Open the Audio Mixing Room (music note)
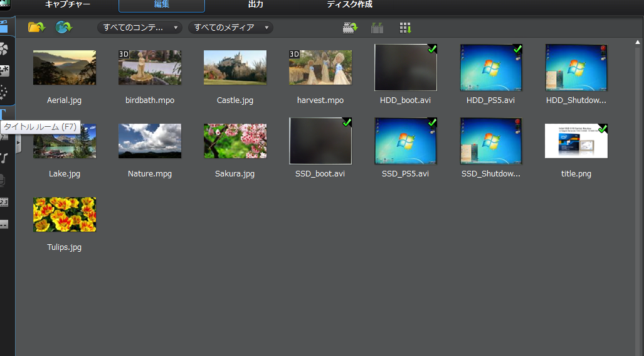The image size is (644, 356). (x=4, y=158)
